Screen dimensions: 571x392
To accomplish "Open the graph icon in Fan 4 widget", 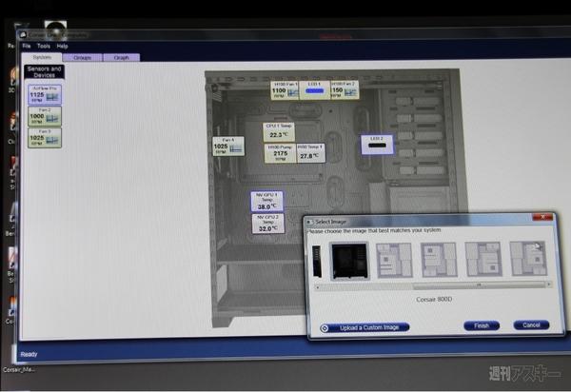I will click(x=236, y=148).
